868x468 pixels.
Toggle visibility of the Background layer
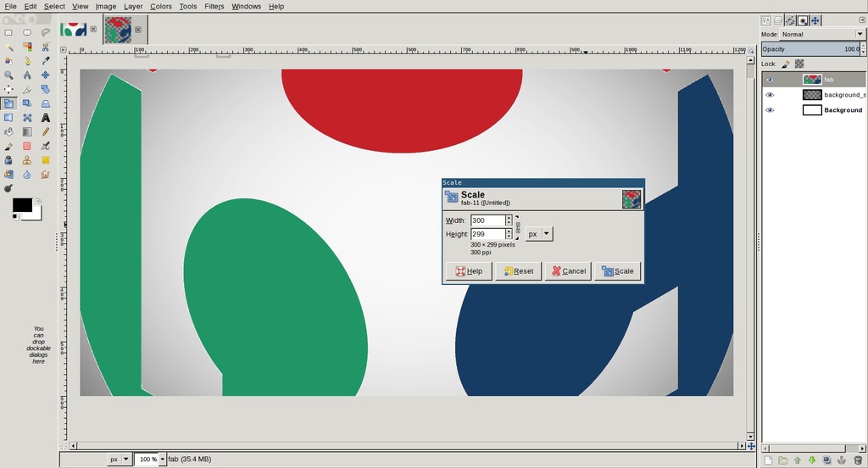pyautogui.click(x=770, y=110)
